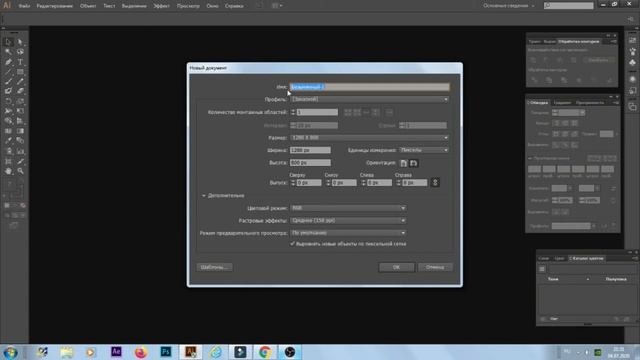Open the Режим предварительного просмотра dropdown

coord(348,233)
